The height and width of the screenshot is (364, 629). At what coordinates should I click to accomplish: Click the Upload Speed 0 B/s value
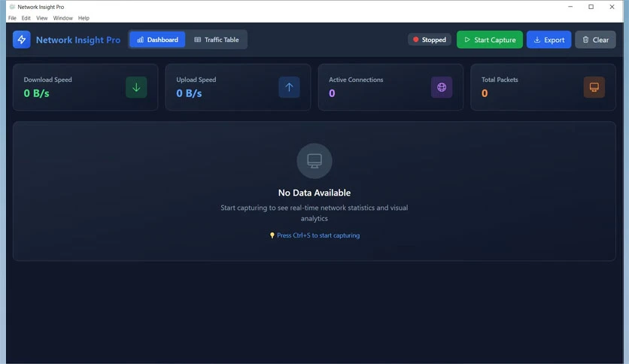[189, 93]
